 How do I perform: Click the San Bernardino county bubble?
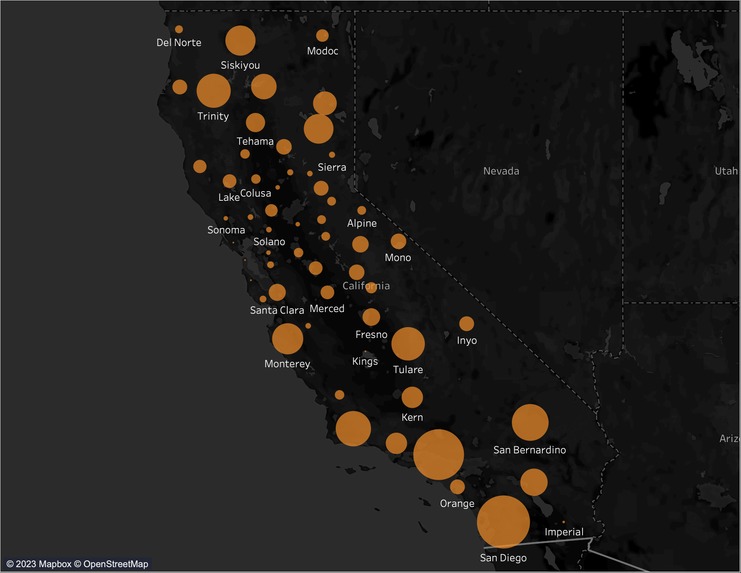pyautogui.click(x=530, y=422)
